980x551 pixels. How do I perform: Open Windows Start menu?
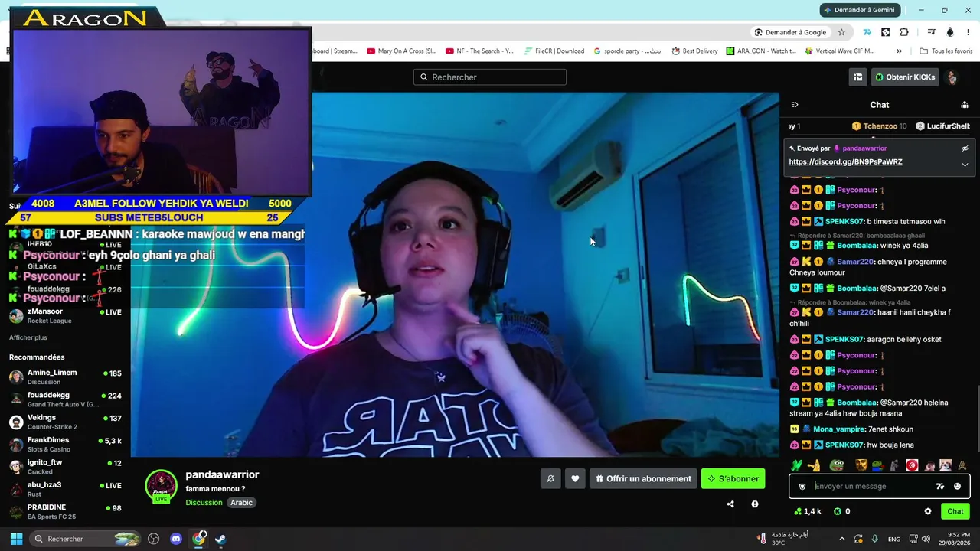16,539
